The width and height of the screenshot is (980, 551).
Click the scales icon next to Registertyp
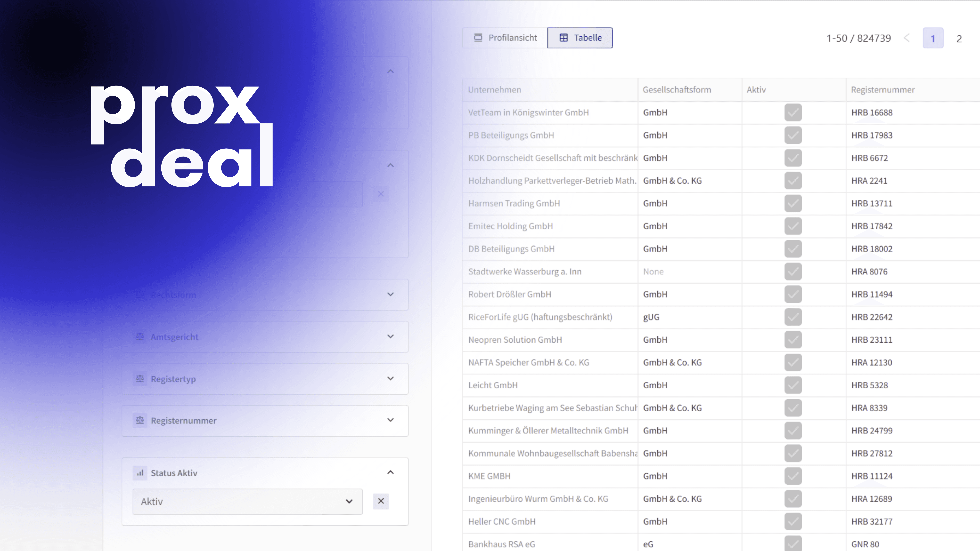pos(140,379)
